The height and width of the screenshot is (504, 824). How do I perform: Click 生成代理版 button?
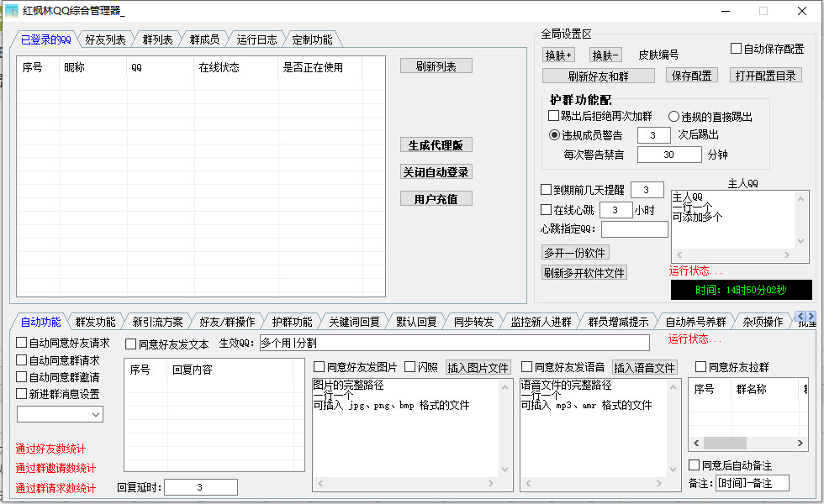(436, 145)
